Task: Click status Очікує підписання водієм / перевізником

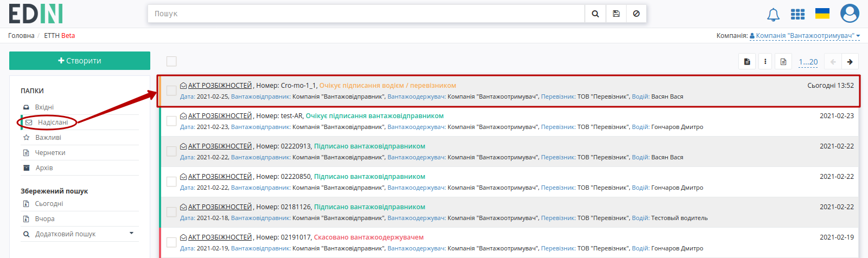Action: (388, 86)
